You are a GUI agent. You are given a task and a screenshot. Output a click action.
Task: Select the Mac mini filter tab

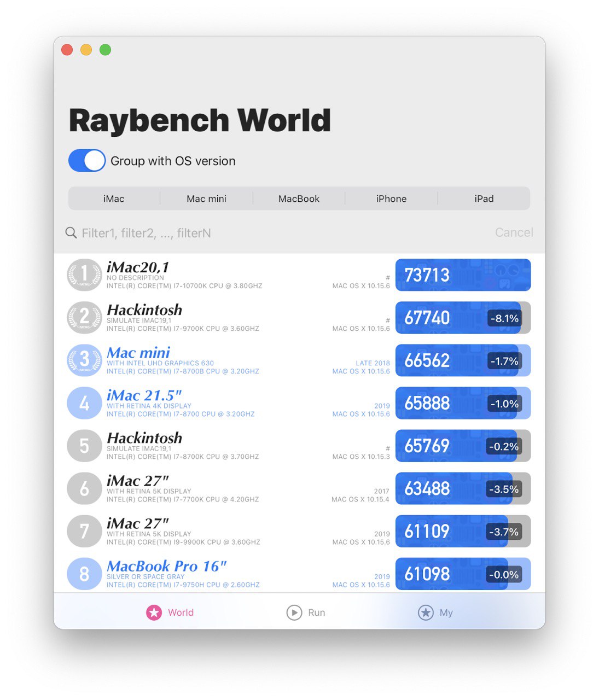tap(206, 199)
